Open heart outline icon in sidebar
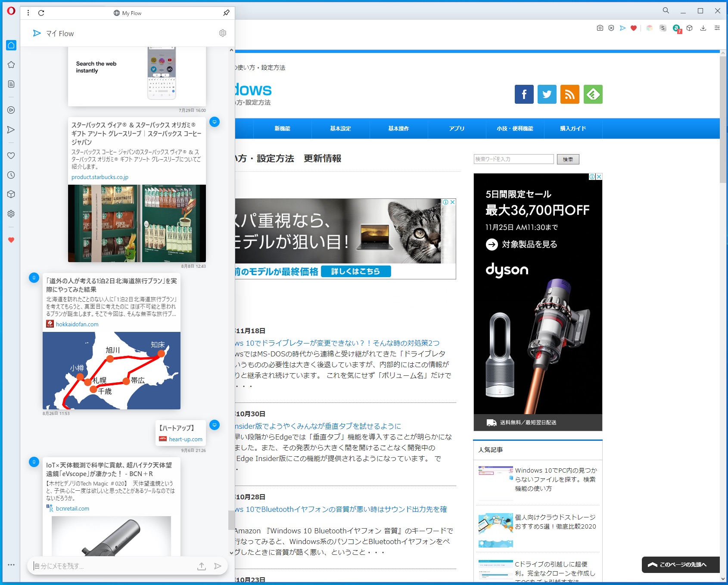 [x=11, y=155]
